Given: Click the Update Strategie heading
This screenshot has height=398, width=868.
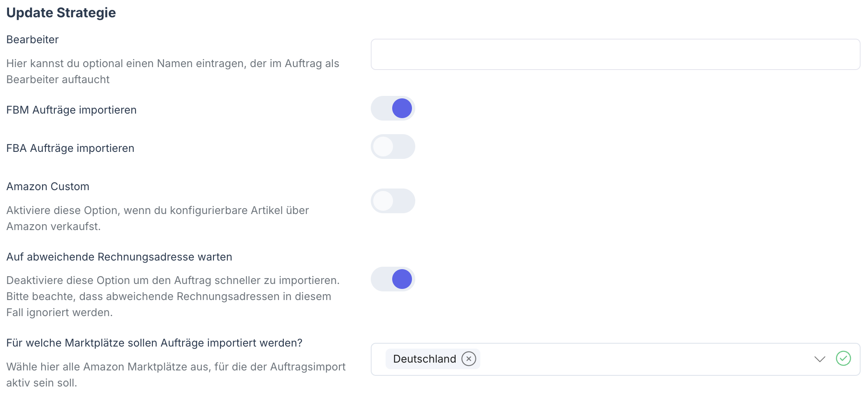Looking at the screenshot, I should pos(61,13).
